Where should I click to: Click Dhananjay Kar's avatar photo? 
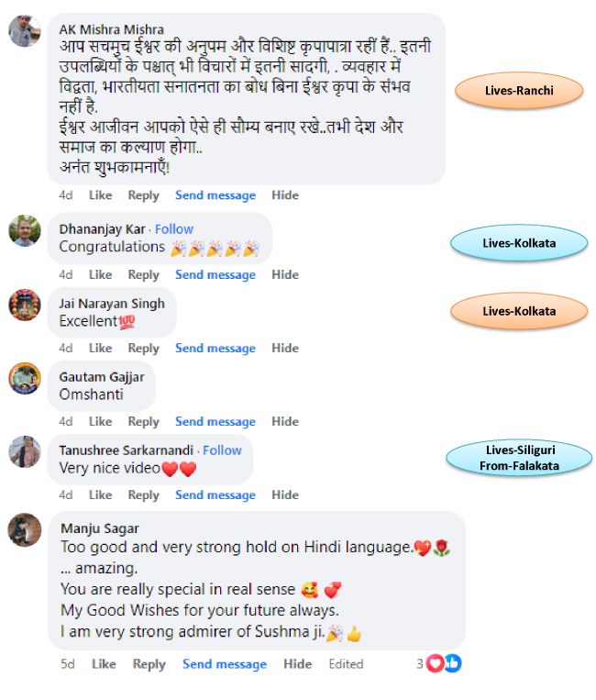(25, 231)
